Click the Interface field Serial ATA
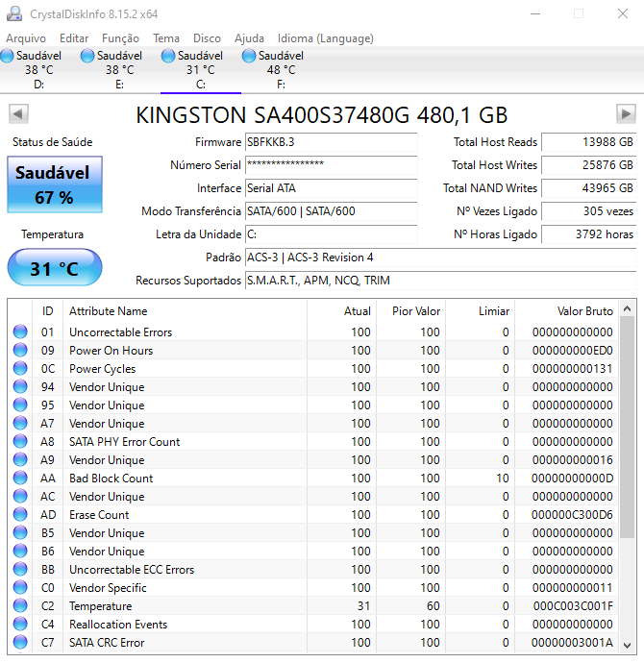The height and width of the screenshot is (663, 644). [x=331, y=188]
